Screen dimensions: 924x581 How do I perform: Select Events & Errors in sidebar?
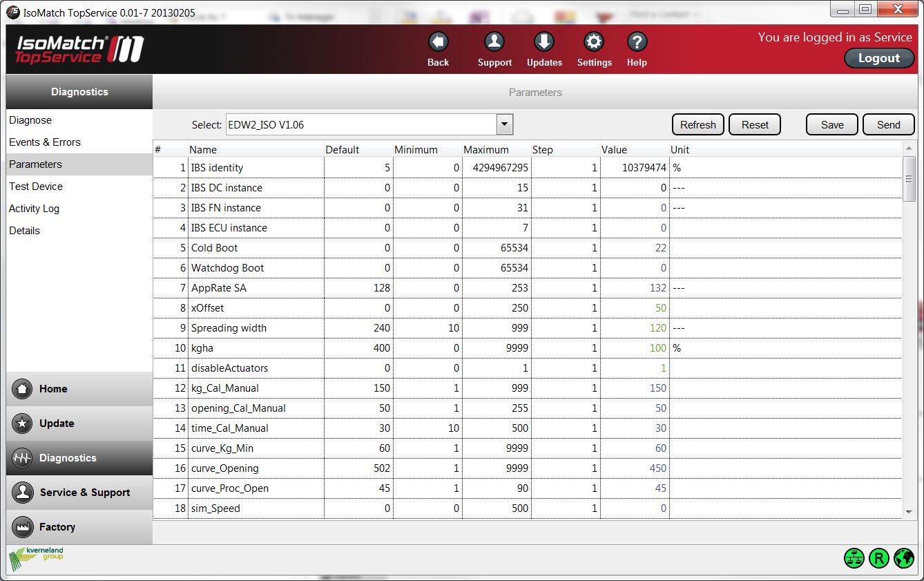tap(45, 142)
